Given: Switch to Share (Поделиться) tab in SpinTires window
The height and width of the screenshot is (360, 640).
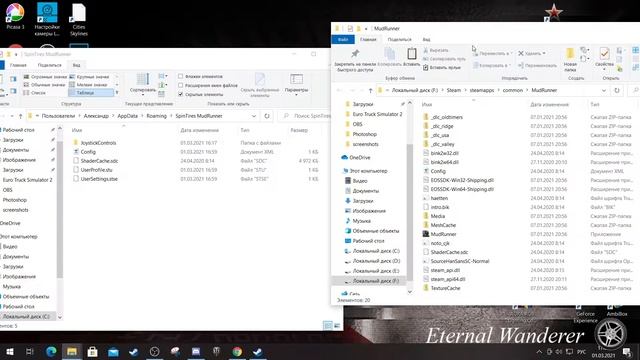Looking at the screenshot, I should point(49,65).
